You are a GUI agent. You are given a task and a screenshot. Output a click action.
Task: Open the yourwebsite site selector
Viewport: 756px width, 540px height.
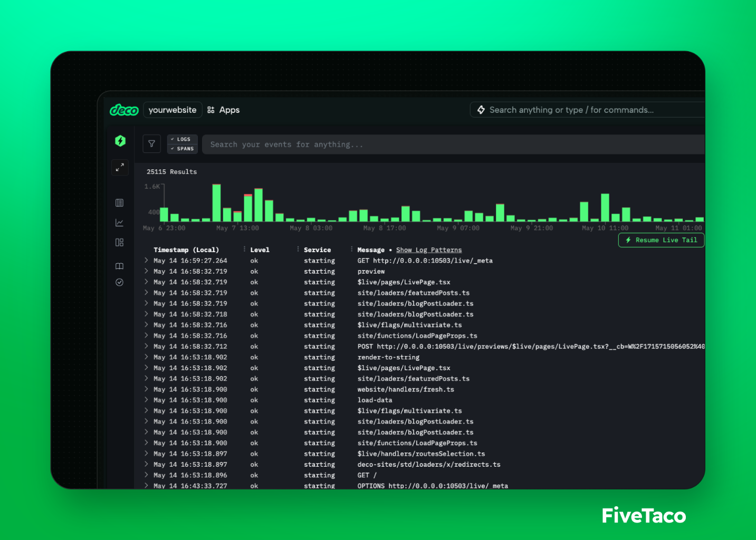[x=173, y=110]
